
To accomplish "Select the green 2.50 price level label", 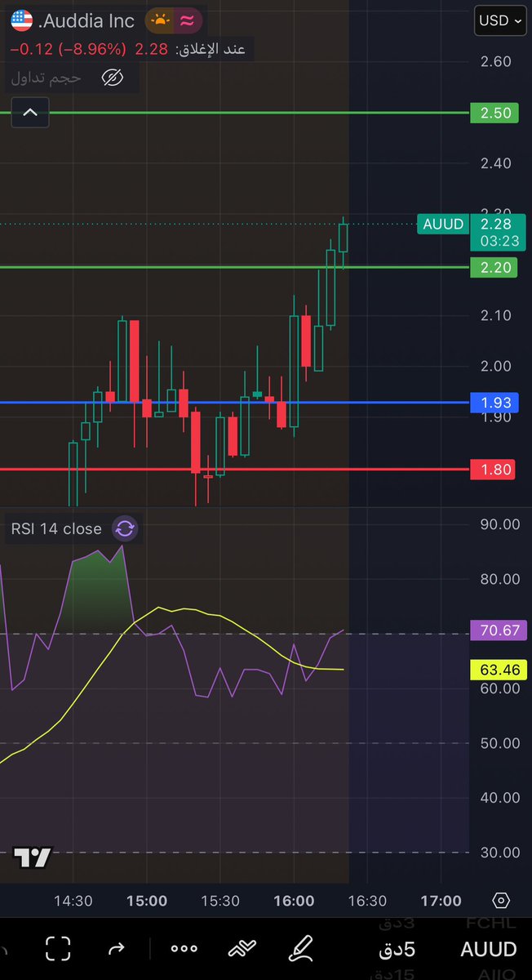I will tap(494, 113).
